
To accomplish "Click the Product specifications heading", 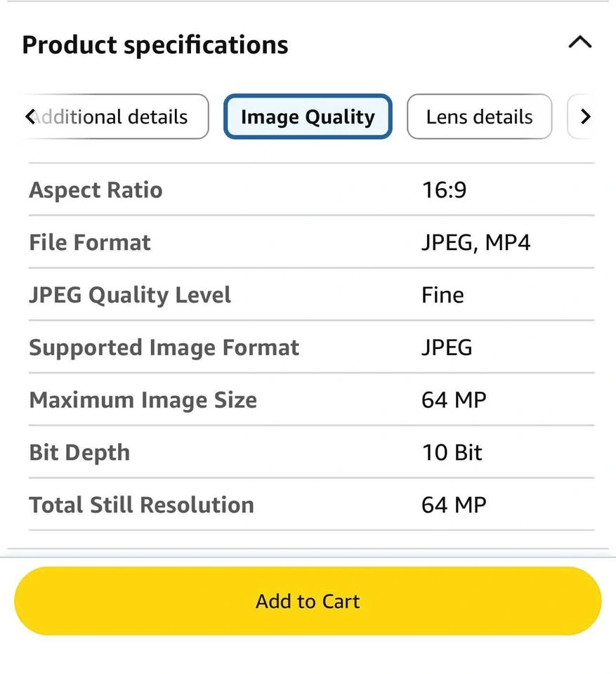I will coord(155,45).
